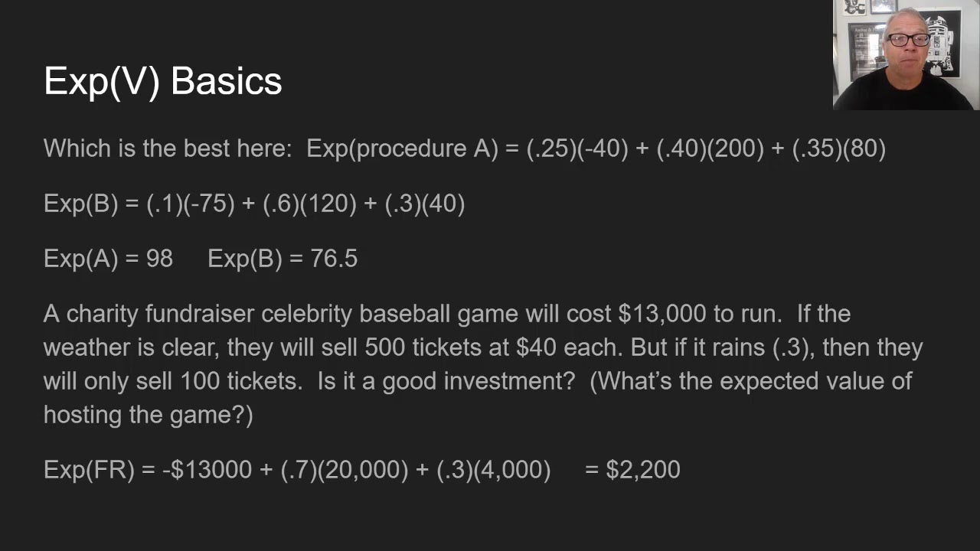Click the phrase 'Is it a good investment?'

click(x=446, y=381)
